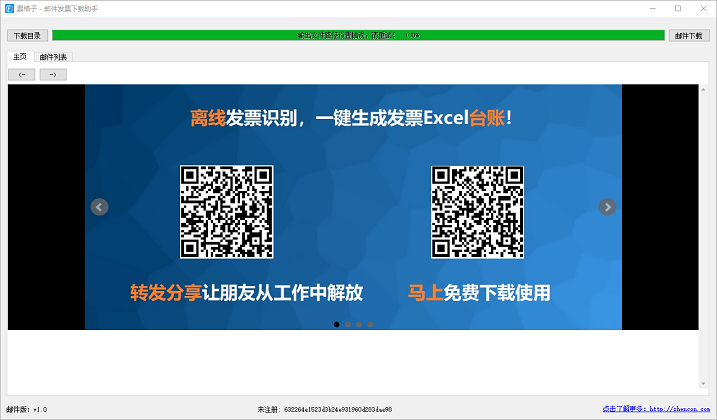Maximize the window

coord(678,8)
